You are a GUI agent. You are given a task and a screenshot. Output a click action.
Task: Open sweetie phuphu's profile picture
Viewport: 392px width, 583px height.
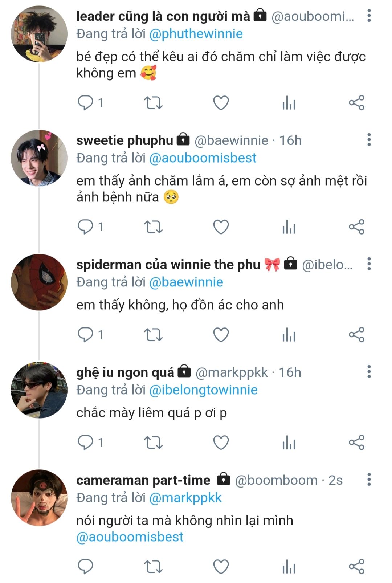click(39, 158)
